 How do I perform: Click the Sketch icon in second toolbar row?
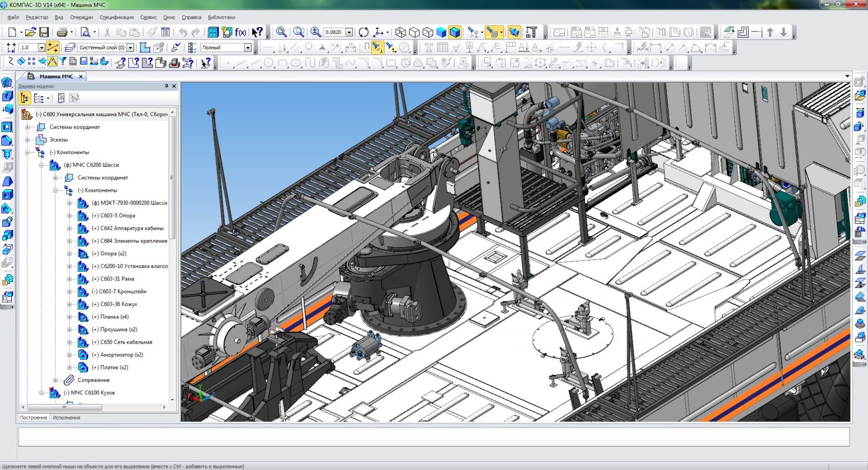coord(145,47)
